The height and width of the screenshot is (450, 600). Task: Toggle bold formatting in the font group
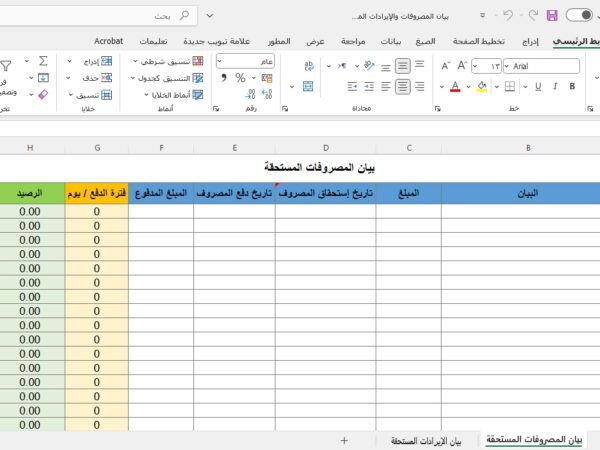click(x=572, y=86)
